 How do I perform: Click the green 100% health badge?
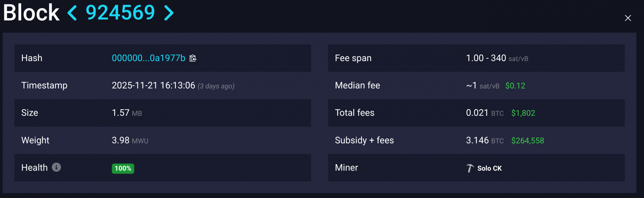point(123,168)
